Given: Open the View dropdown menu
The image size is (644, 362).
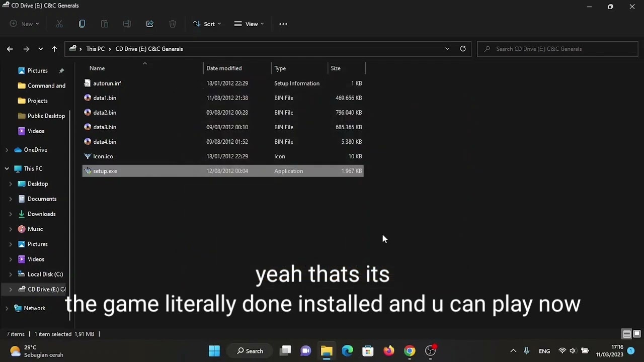Looking at the screenshot, I should pyautogui.click(x=249, y=24).
